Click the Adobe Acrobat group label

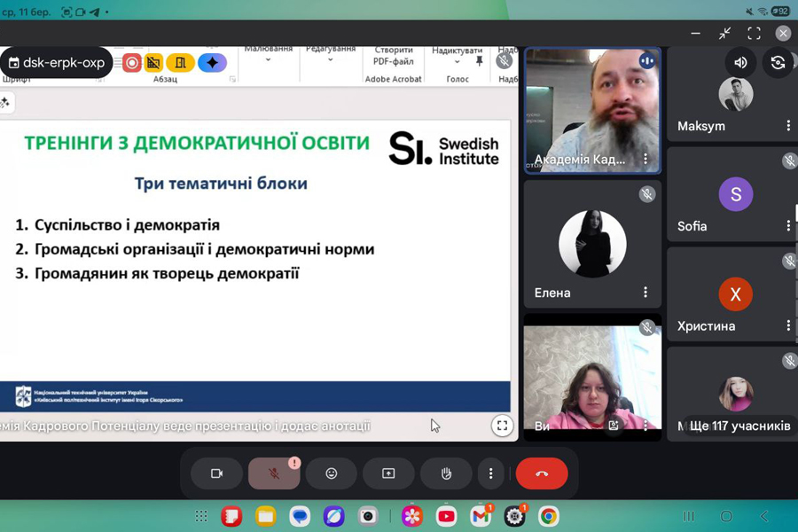(394, 79)
